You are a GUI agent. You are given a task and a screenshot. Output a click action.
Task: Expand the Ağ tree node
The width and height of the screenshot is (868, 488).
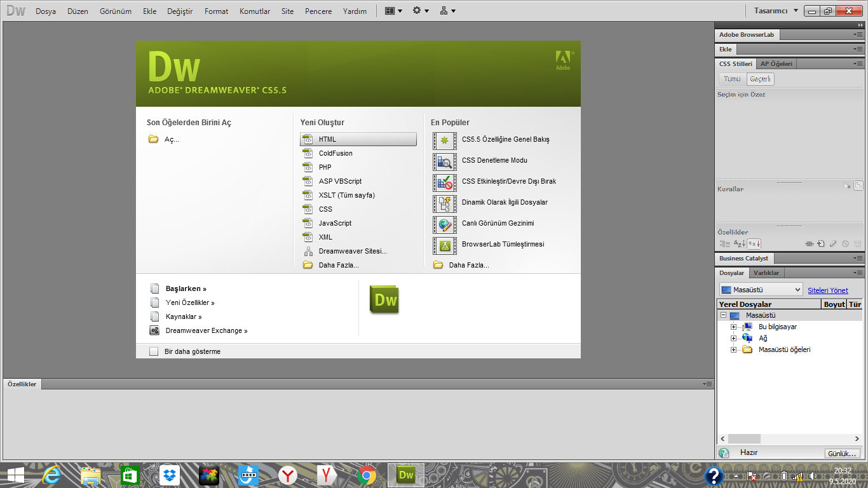coord(733,338)
